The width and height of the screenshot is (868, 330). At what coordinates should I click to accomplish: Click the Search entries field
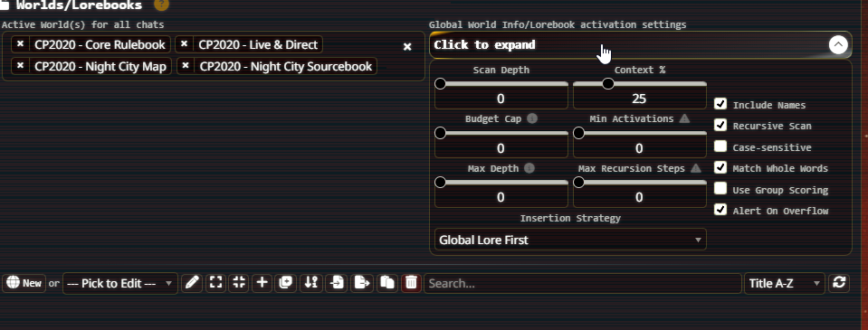(x=583, y=283)
